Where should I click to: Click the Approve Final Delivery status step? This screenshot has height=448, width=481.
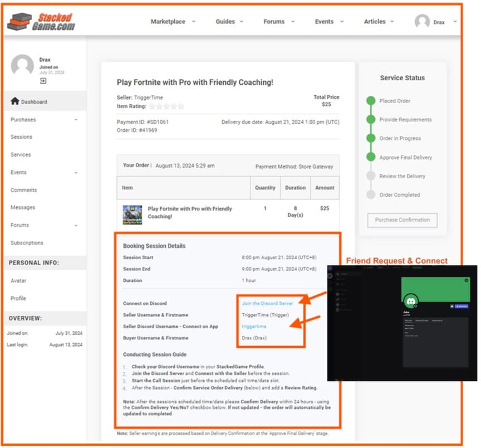click(x=405, y=157)
